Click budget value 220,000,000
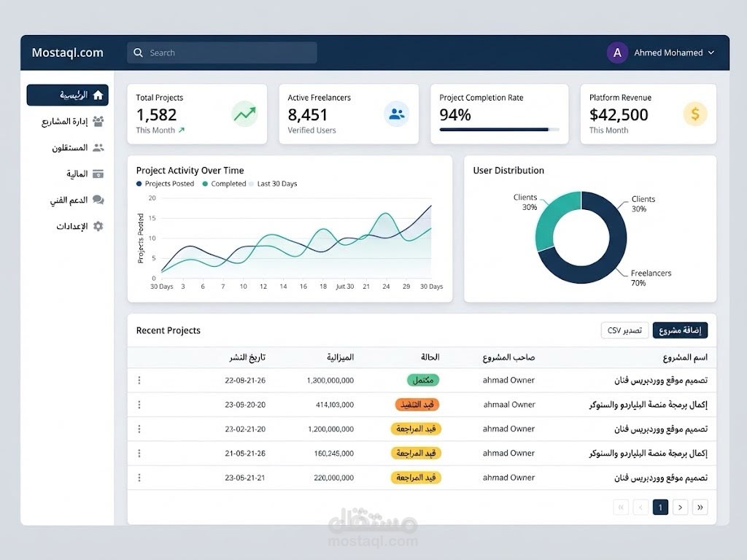This screenshot has height=560, width=747. 333,478
